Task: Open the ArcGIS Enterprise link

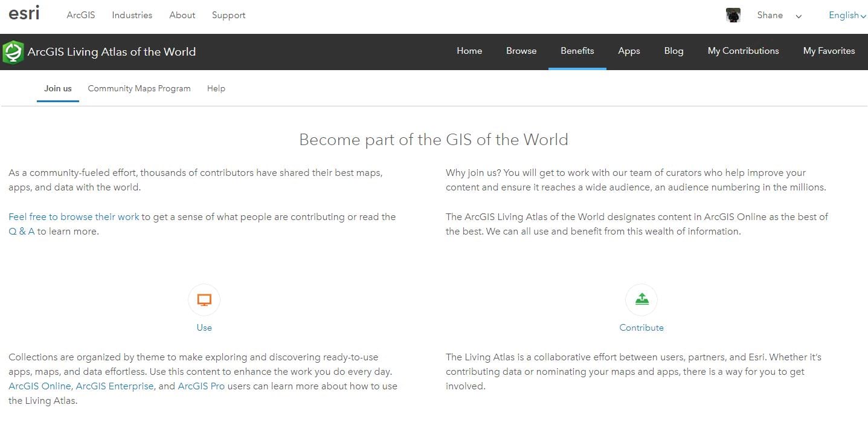Action: tap(115, 386)
